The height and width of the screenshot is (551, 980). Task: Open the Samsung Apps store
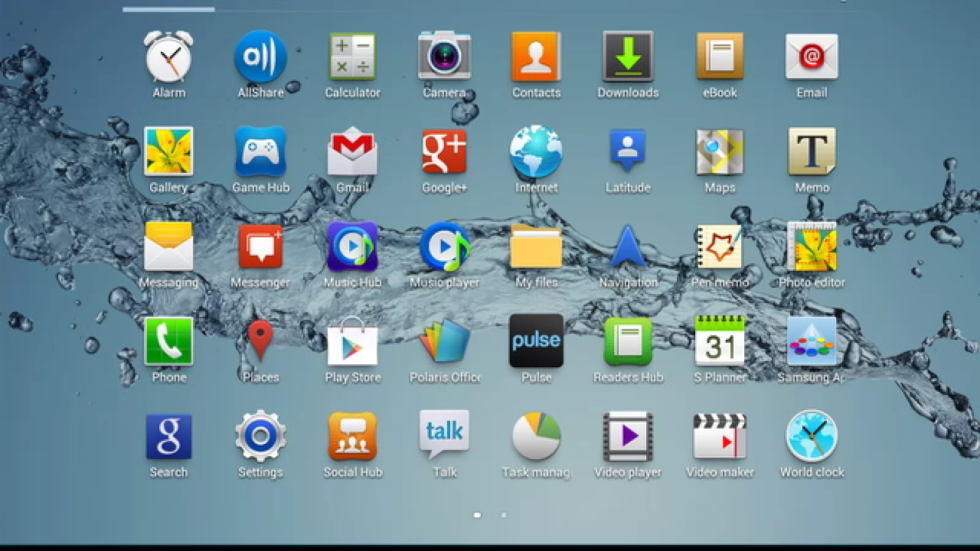pyautogui.click(x=812, y=341)
